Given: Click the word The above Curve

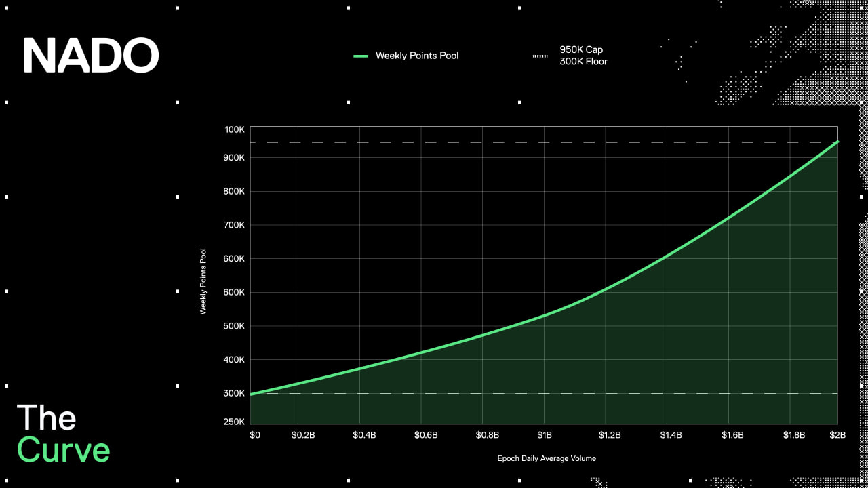Looking at the screenshot, I should (x=46, y=418).
